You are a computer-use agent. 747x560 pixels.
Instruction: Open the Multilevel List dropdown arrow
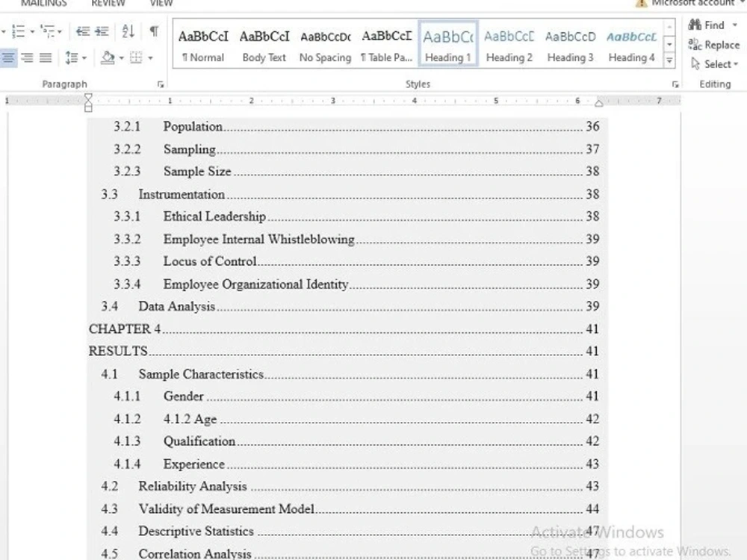pyautogui.click(x=59, y=32)
